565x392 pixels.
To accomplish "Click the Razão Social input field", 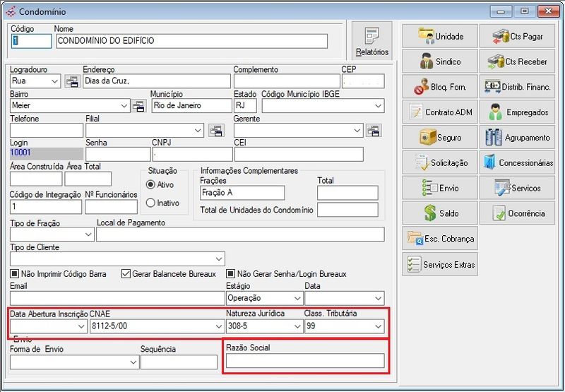I will 305,361.
